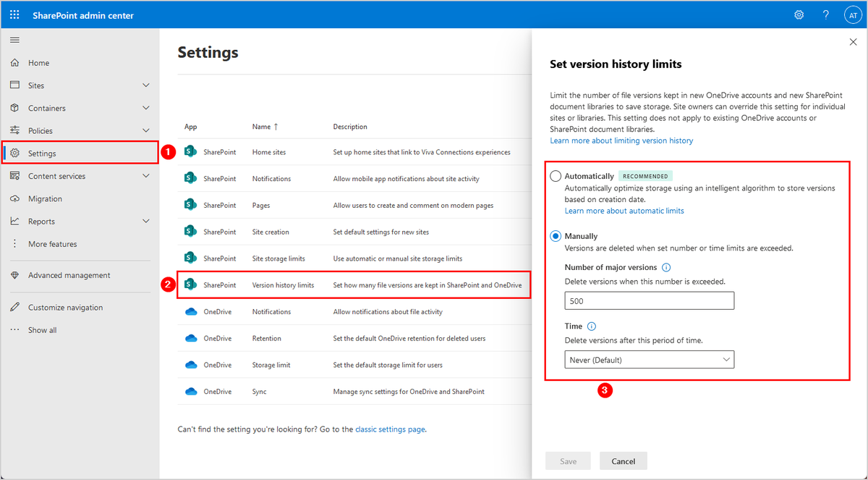Open the SharePoint Notifications setting name
This screenshot has height=480, width=868.
tap(271, 179)
